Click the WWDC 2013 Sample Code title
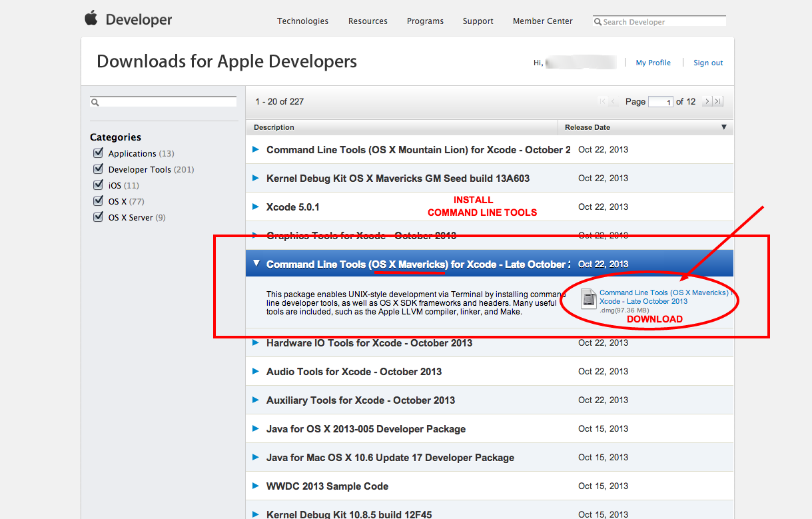This screenshot has height=519, width=812. pyautogui.click(x=327, y=486)
